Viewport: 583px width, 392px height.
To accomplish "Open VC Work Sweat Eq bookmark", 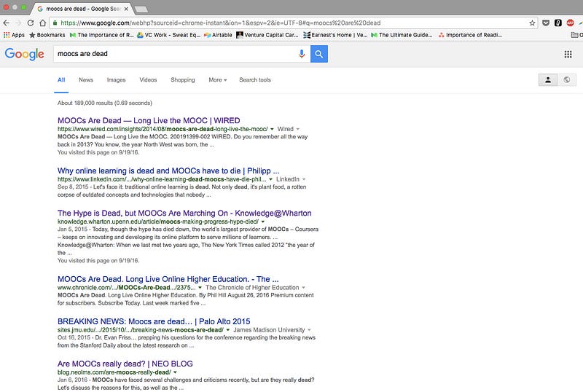I will click(169, 35).
